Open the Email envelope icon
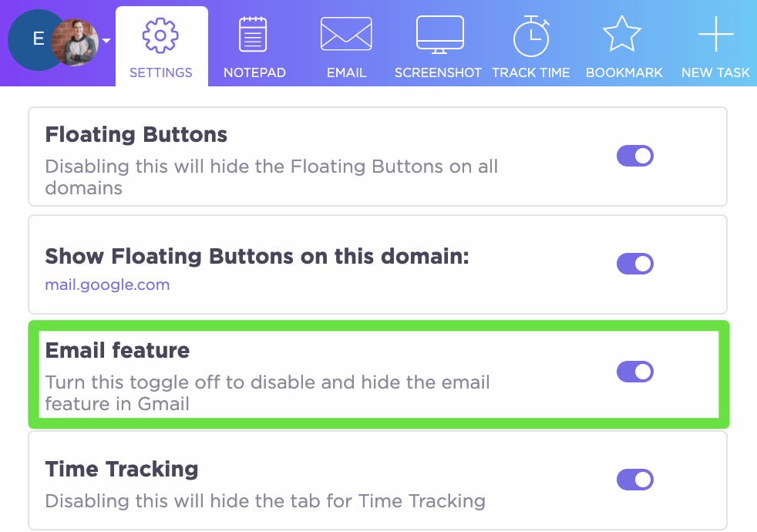 (346, 34)
